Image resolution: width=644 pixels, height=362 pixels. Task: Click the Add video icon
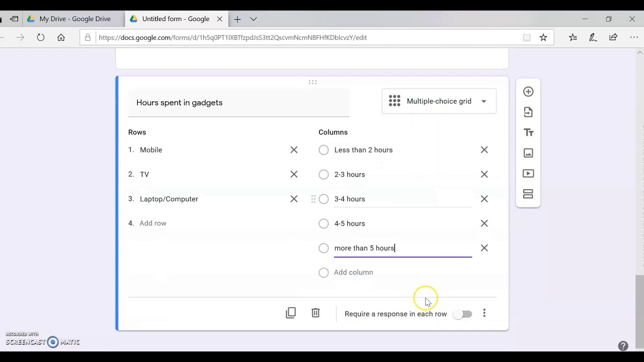pos(528,173)
